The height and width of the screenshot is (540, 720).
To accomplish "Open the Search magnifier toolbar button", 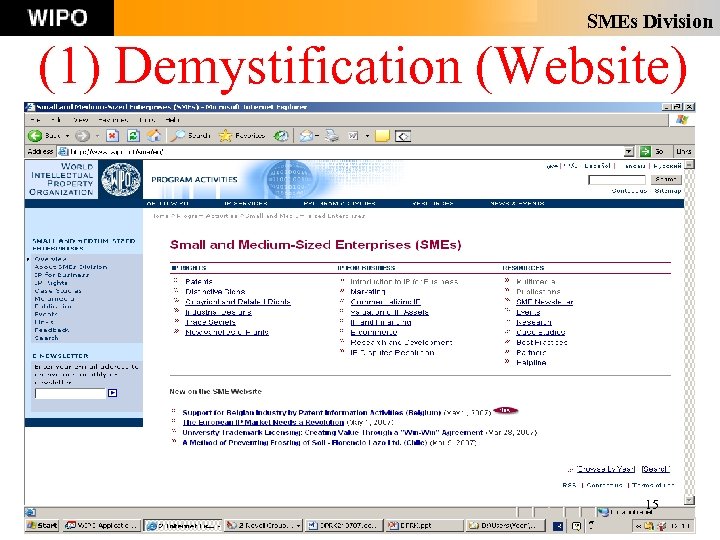I will tap(190, 135).
